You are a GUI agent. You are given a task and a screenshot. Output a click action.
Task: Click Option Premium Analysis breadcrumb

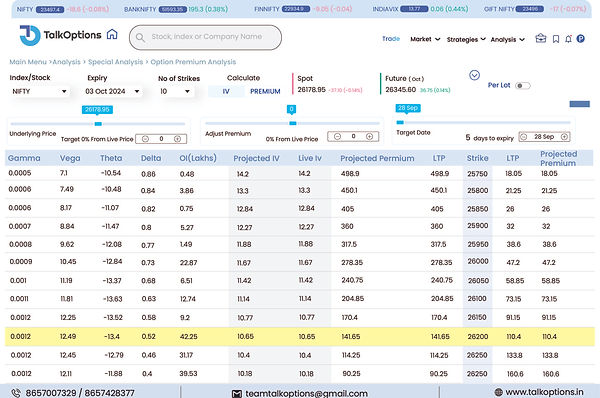[193, 62]
